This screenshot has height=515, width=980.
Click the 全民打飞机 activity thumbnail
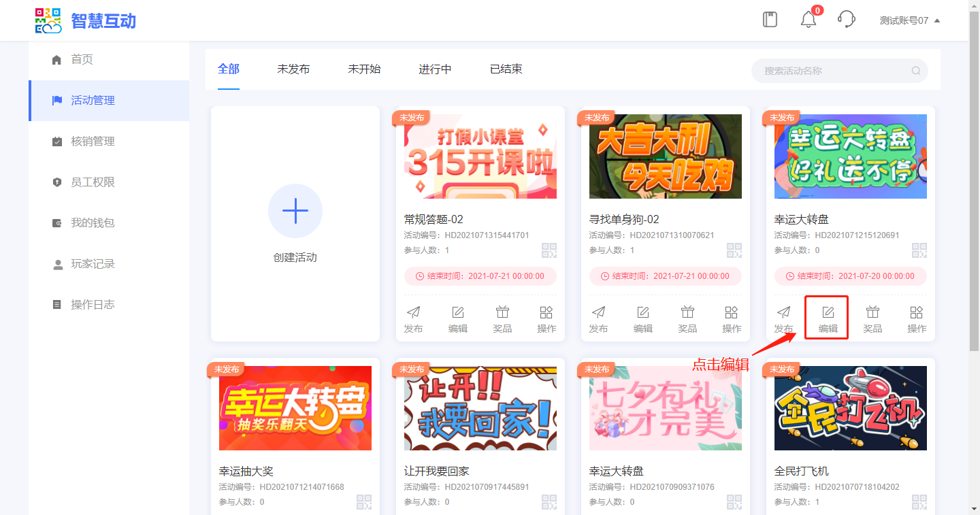(850, 408)
